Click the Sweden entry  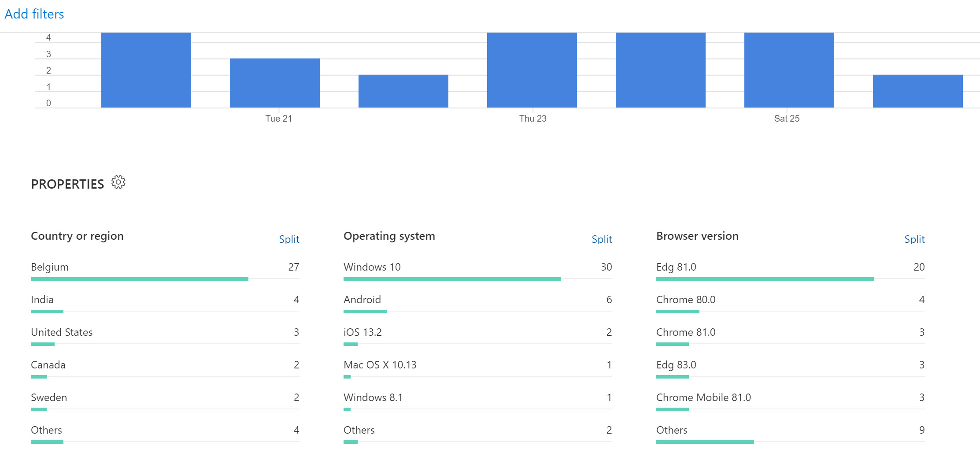[x=49, y=398]
